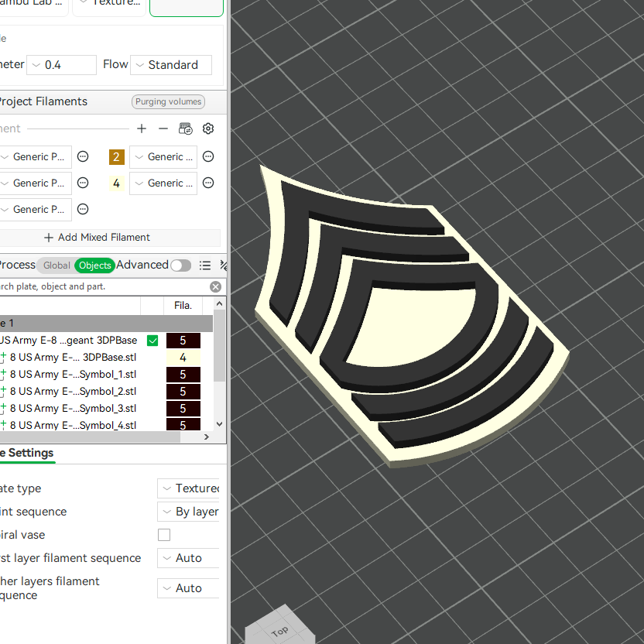Screen dimensions: 644x644
Task: Open process settings list icon
Action: (205, 265)
